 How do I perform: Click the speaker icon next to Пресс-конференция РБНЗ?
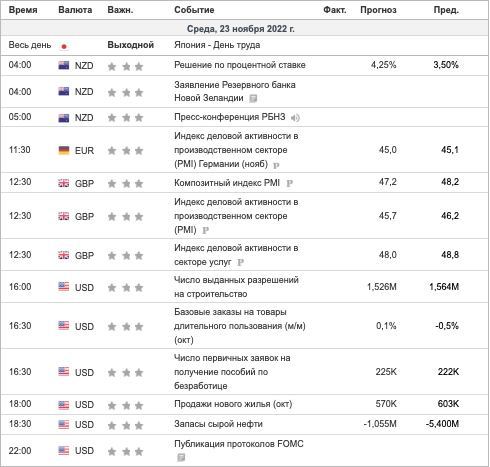coord(295,118)
